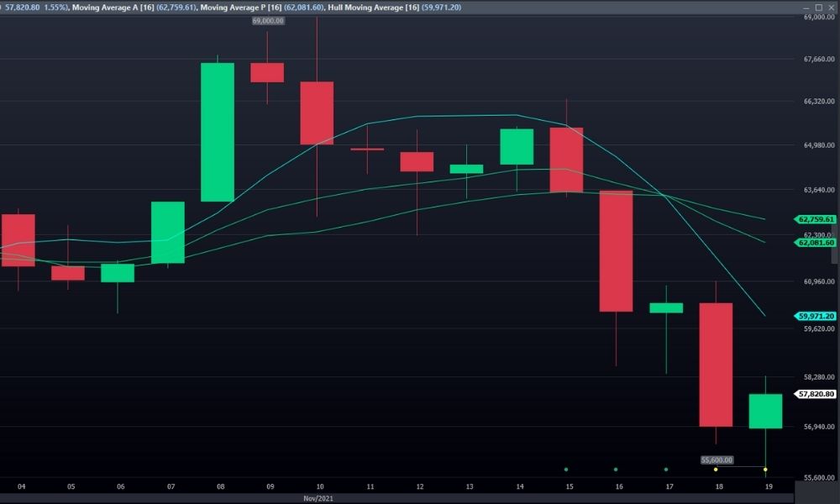This screenshot has width=840, height=504.
Task: Click date label 12 on time axis
Action: click(419, 487)
